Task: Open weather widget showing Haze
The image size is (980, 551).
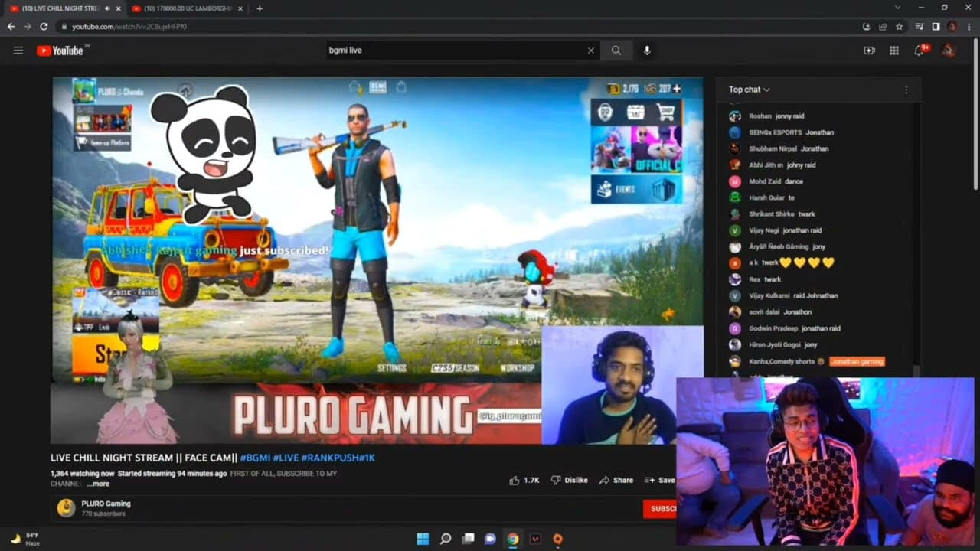Action: tap(25, 539)
